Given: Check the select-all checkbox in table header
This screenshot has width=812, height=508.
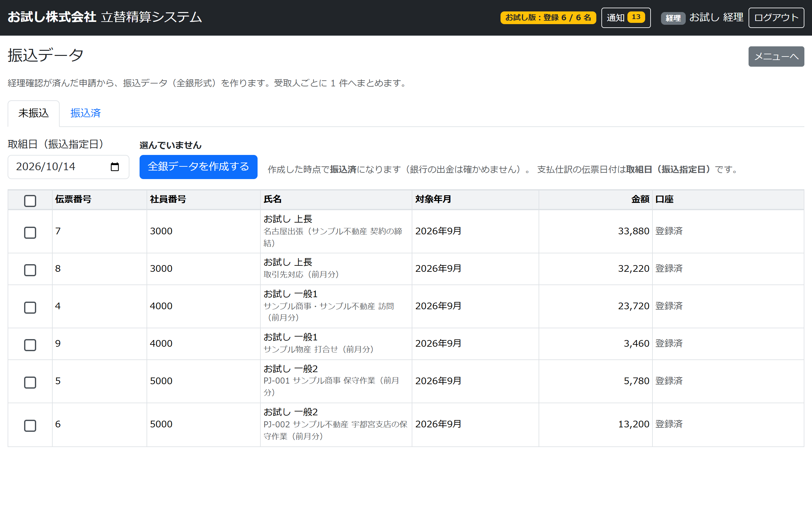Looking at the screenshot, I should coord(30,201).
